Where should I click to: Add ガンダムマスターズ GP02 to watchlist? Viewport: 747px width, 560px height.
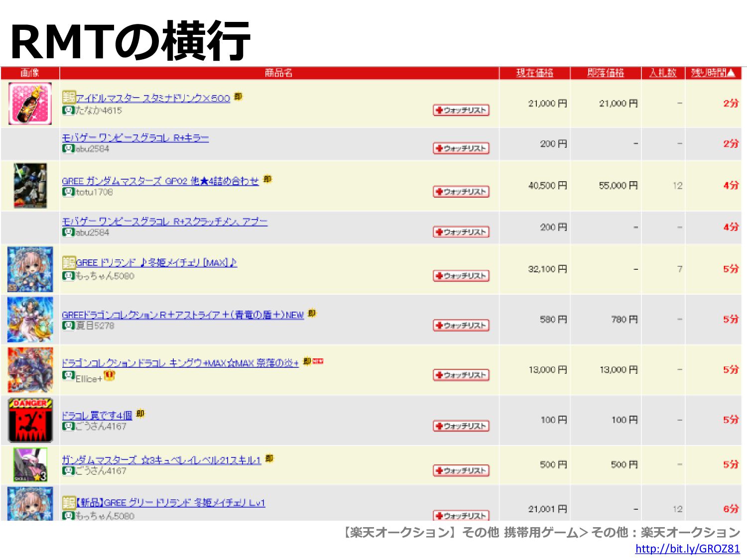click(x=461, y=192)
